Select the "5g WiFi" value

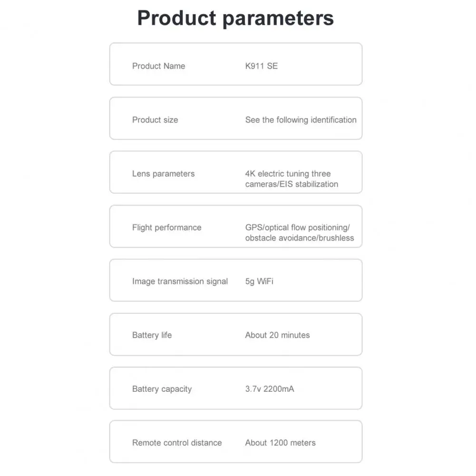point(259,281)
